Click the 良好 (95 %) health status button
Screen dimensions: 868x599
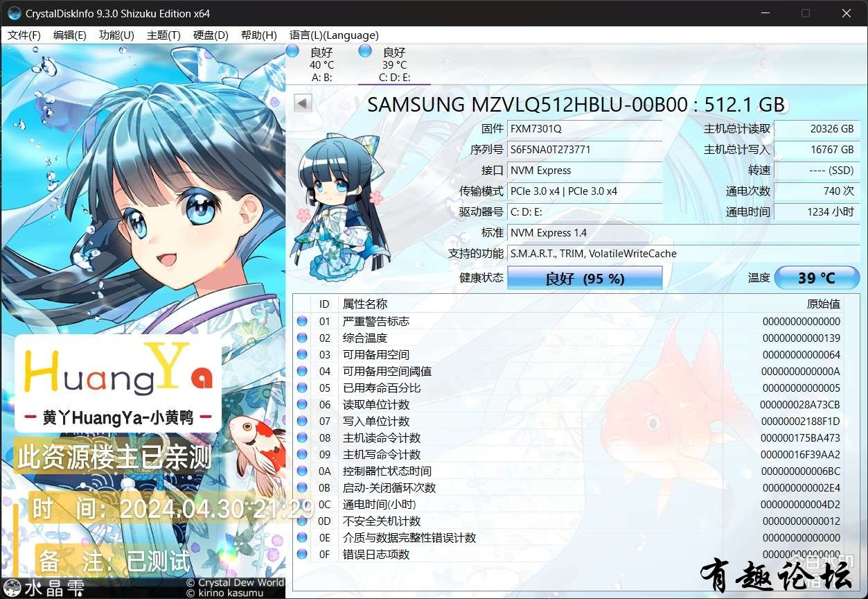tap(585, 278)
